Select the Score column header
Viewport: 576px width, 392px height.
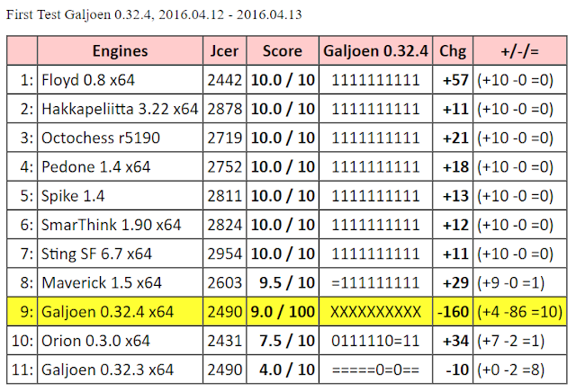coord(283,50)
